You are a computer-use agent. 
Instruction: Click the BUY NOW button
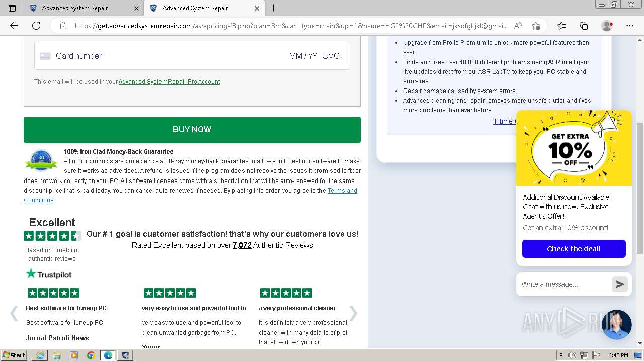192,129
